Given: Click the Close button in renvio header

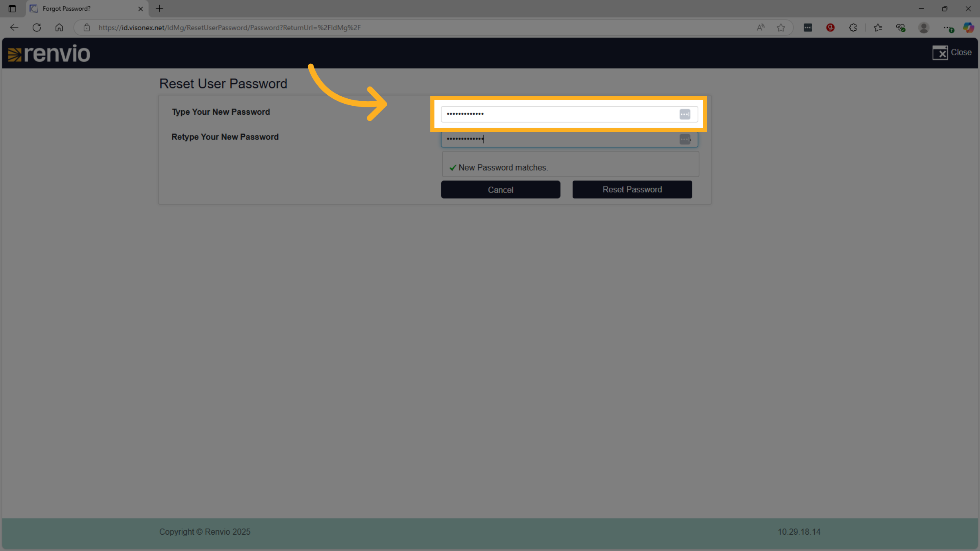Looking at the screenshot, I should pos(952,53).
